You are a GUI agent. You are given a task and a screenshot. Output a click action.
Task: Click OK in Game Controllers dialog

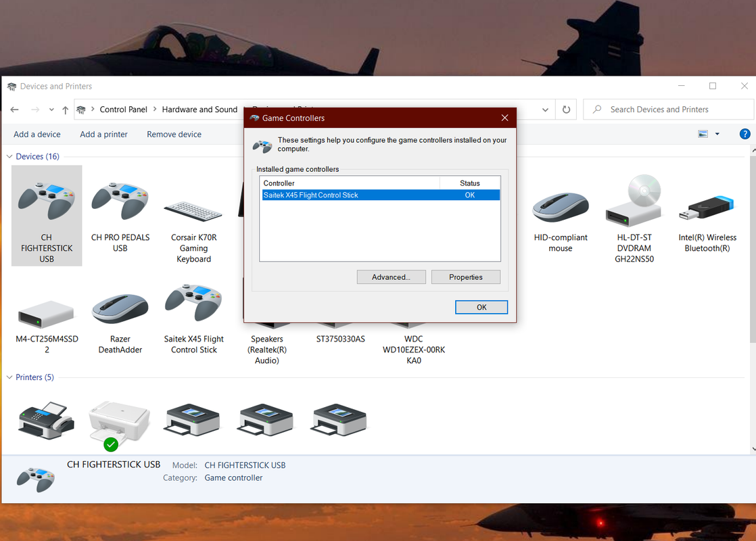pos(481,307)
